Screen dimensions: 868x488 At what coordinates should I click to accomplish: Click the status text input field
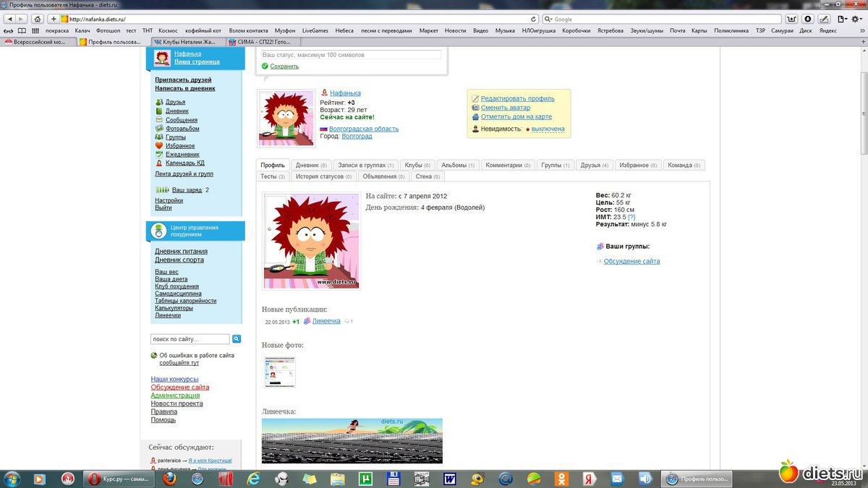point(350,55)
